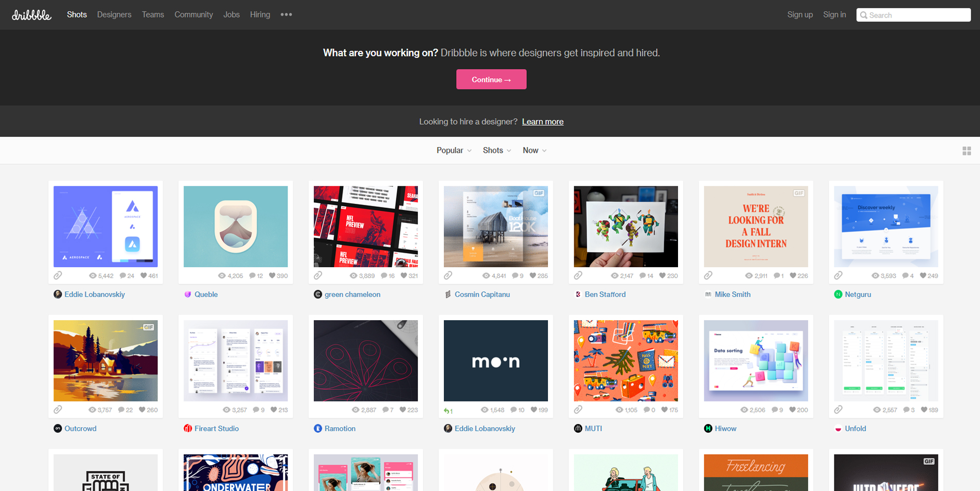Open the Freelancing shot thumbnail
This screenshot has height=491, width=980.
tap(756, 472)
